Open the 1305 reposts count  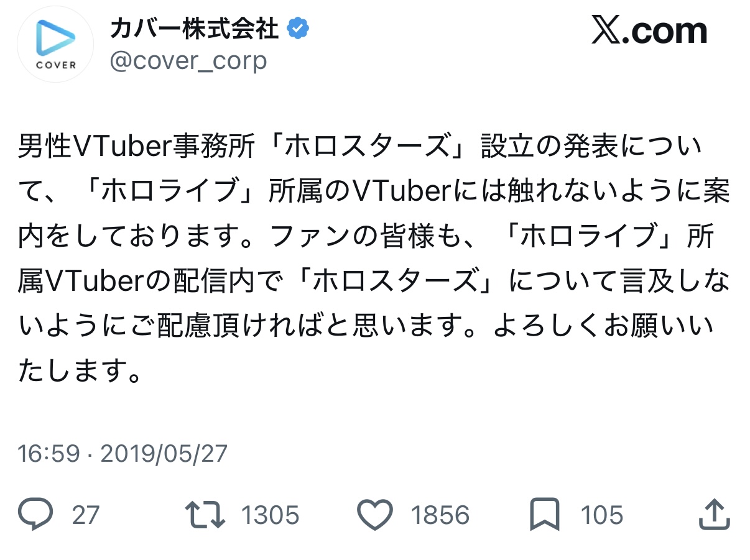pyautogui.click(x=270, y=515)
